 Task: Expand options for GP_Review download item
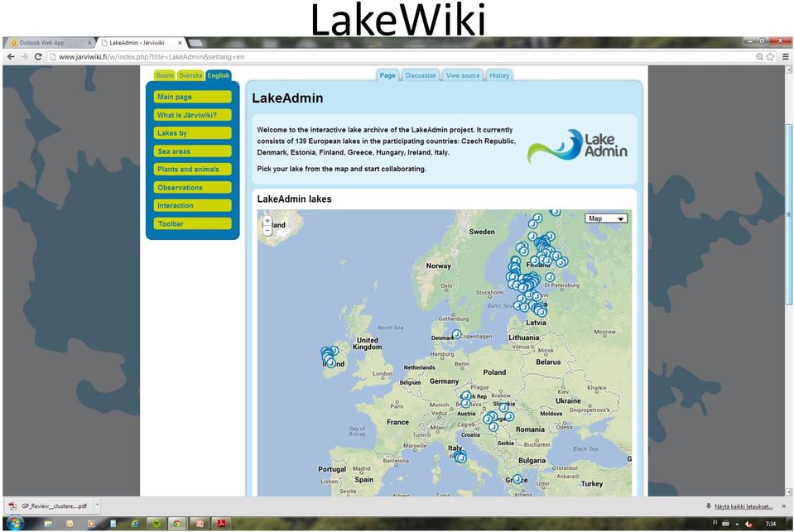[97, 506]
